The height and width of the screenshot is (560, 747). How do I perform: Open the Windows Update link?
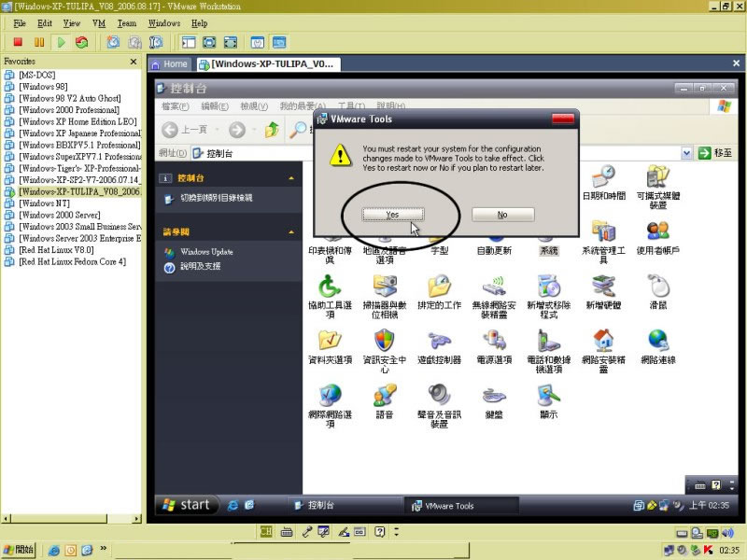pyautogui.click(x=206, y=252)
